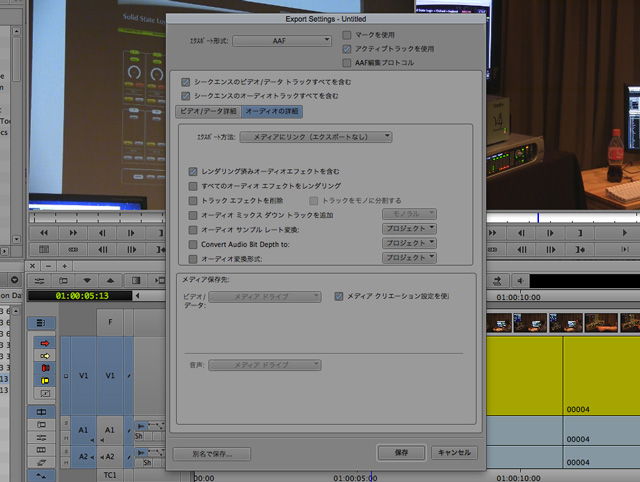Enable オーディオ変換形式 checkbox
This screenshot has height=482, width=640.
point(193,259)
